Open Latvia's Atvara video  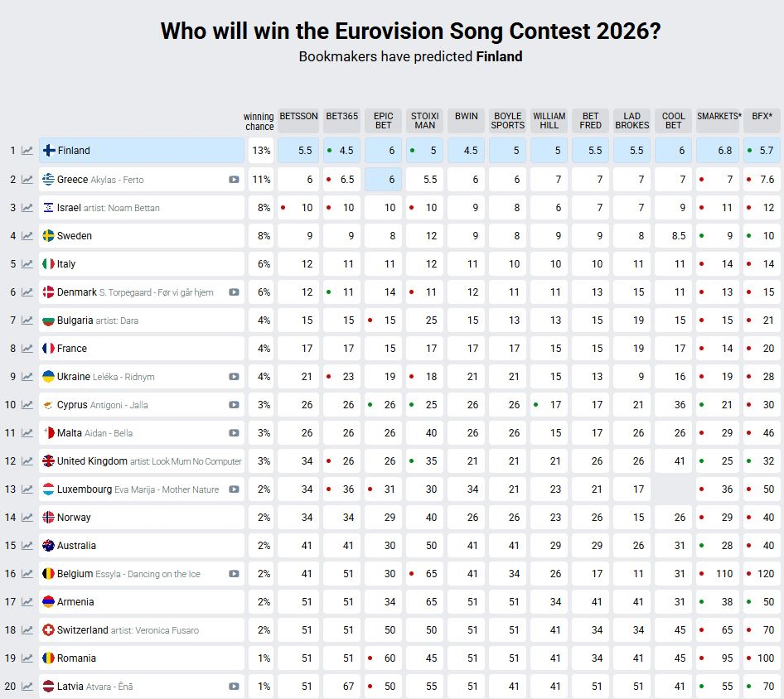(x=233, y=686)
